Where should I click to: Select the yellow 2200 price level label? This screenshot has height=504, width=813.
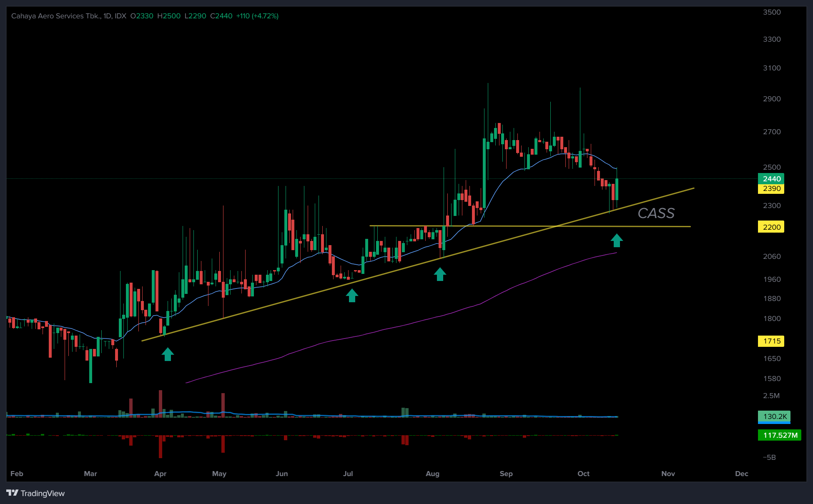click(x=771, y=227)
